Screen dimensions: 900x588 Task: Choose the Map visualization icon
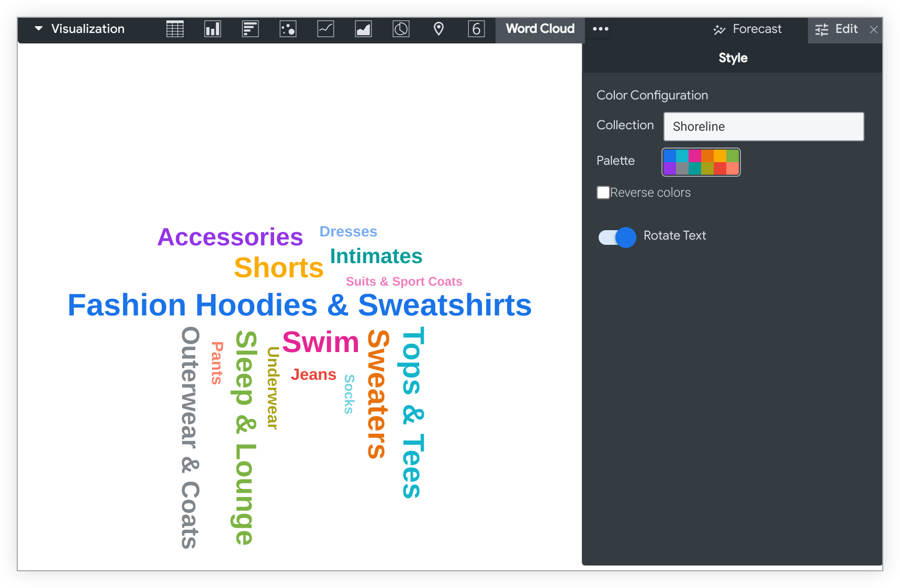pos(438,29)
